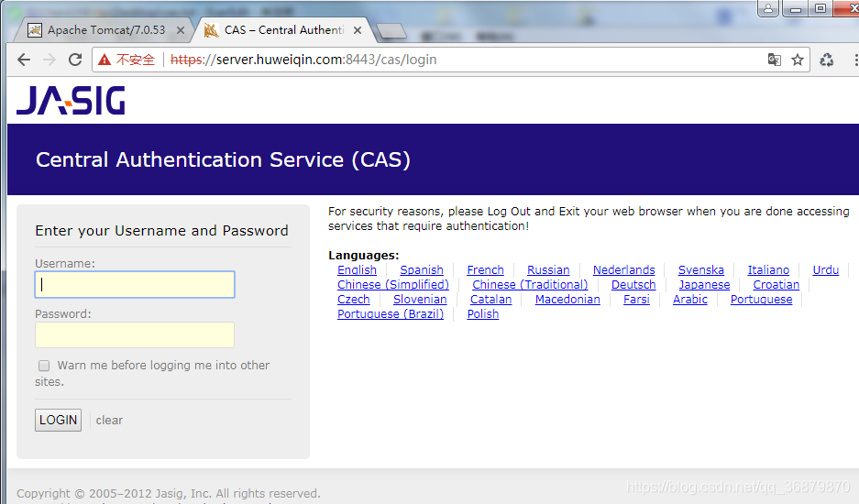
Task: Open the translate page icon
Action: 774,60
